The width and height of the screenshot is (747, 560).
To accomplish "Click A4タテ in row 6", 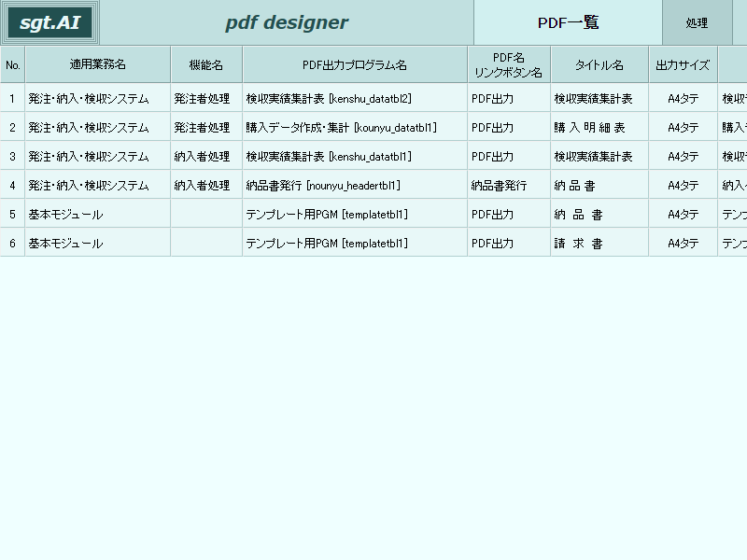I will [x=684, y=244].
